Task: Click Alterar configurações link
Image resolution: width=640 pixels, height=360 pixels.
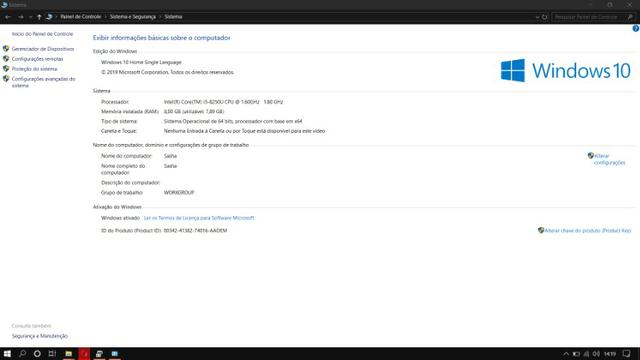Action: (x=610, y=159)
